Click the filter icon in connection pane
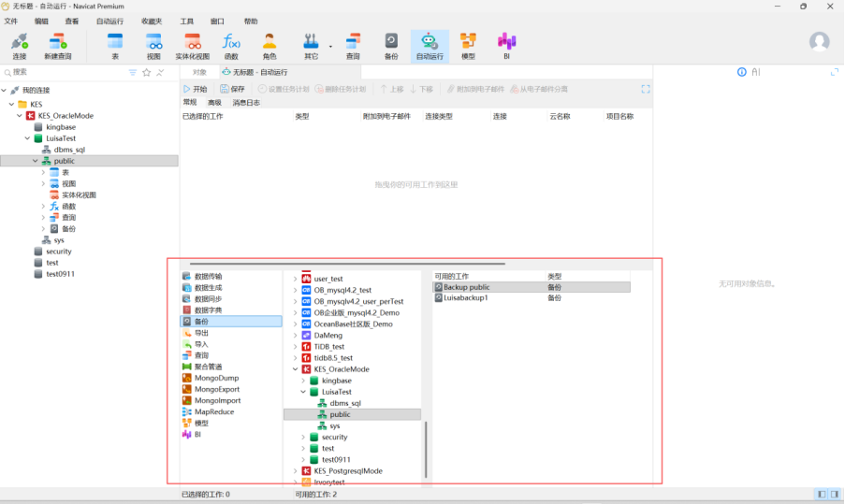This screenshot has height=504, width=845. [x=133, y=72]
